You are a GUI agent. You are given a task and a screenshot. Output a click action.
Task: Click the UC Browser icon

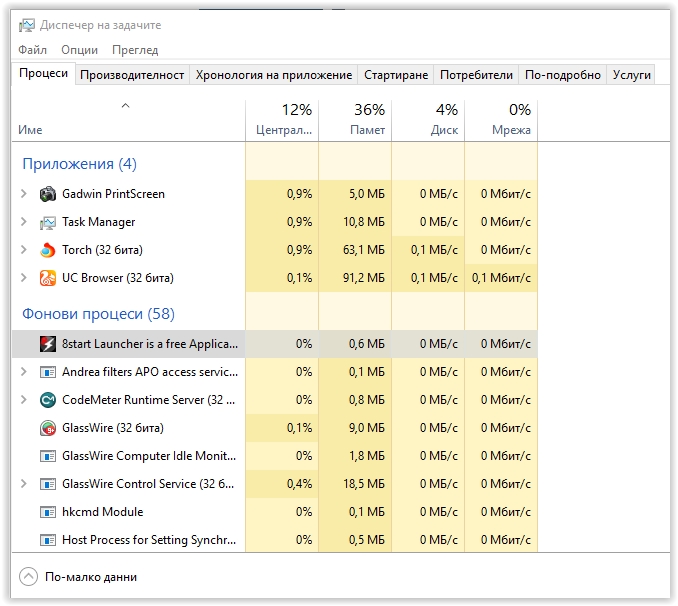point(48,278)
